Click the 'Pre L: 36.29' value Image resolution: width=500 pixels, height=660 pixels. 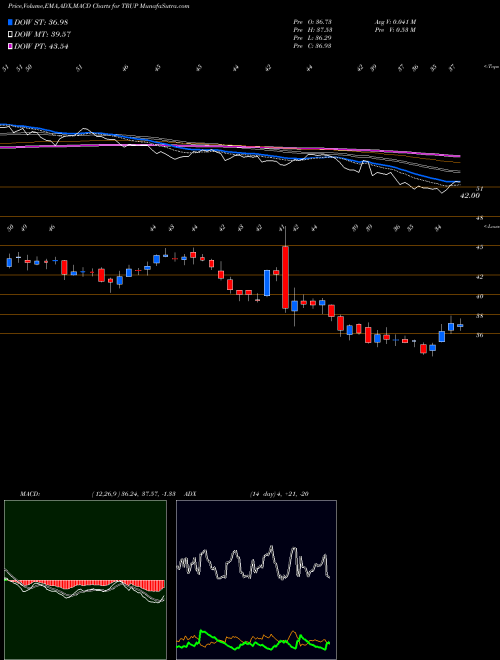click(x=313, y=38)
